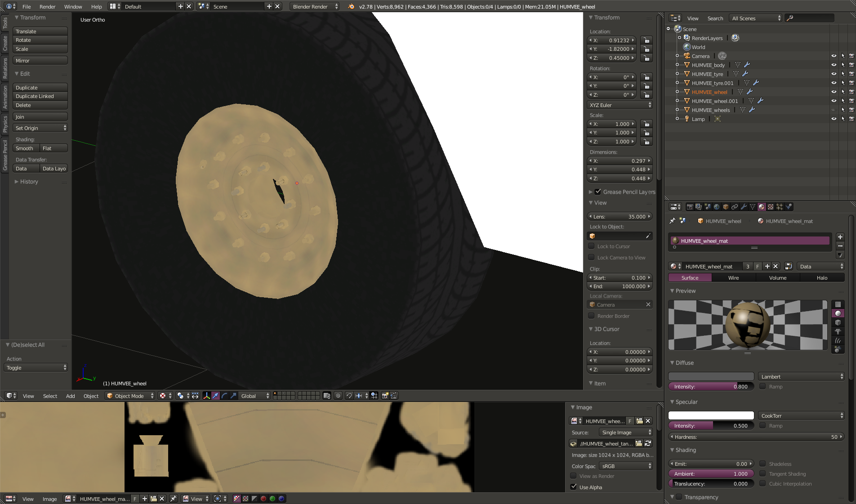
Task: Toggle visibility of HUMVEE_body in outliner
Action: click(x=834, y=65)
